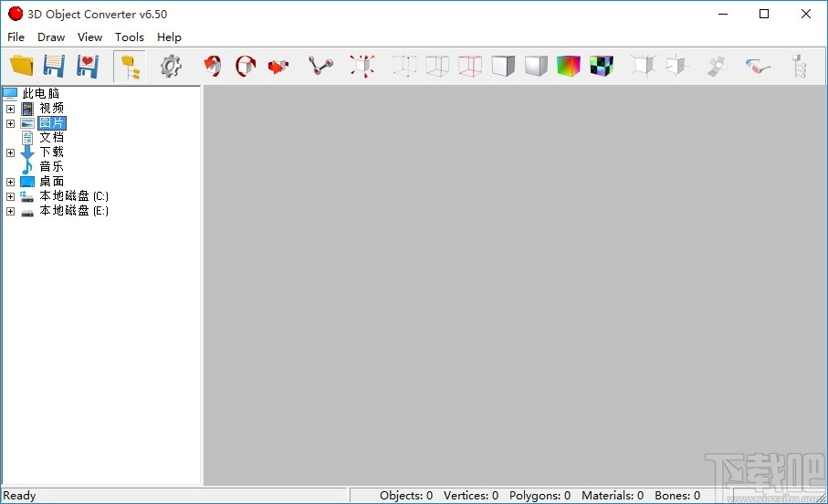Viewport: 828px width, 504px height.
Task: Click the 下载 blue arrow icon
Action: pos(27,152)
